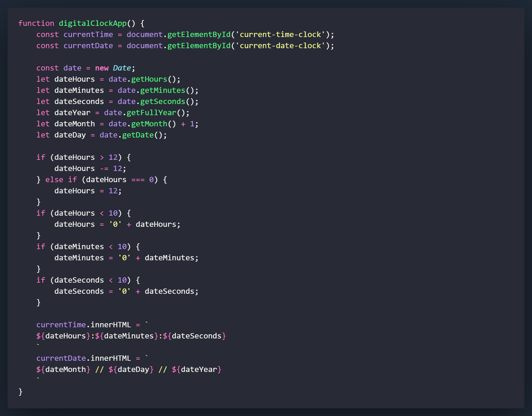Click the getMonth method call
The width and height of the screenshot is (532, 416).
pos(149,124)
